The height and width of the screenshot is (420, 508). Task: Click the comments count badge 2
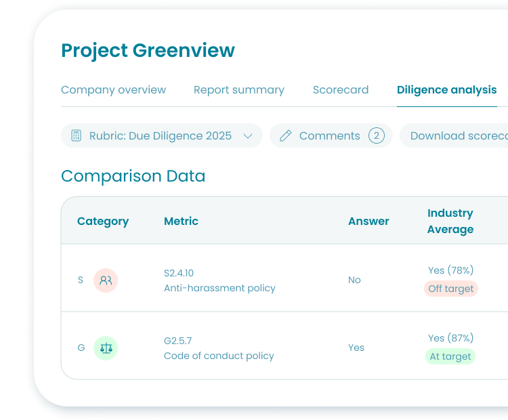click(377, 135)
